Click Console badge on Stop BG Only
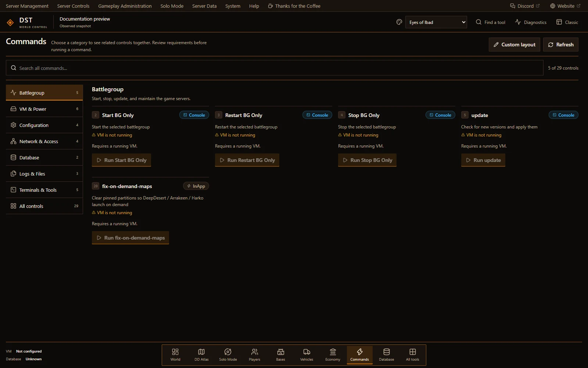The height and width of the screenshot is (368, 588). [440, 115]
